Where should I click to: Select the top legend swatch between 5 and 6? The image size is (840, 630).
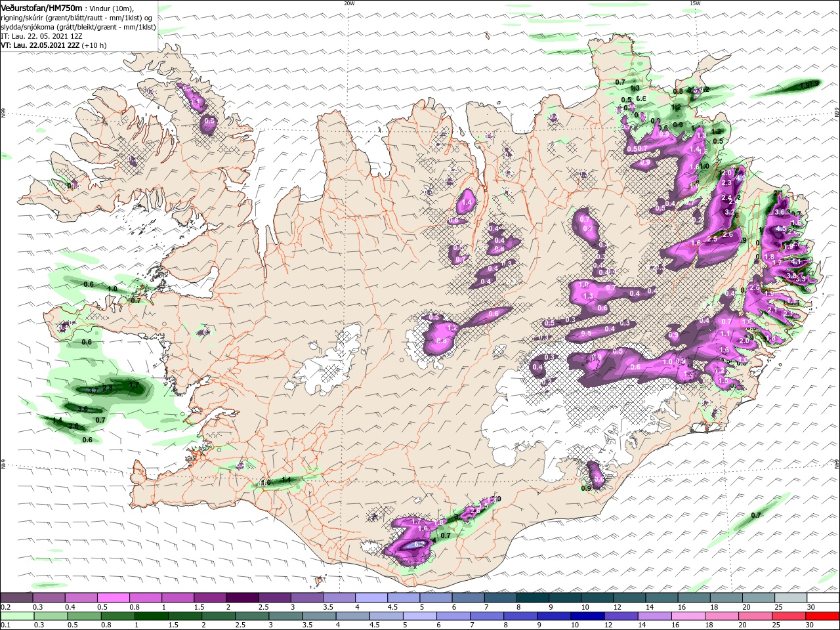point(436,598)
